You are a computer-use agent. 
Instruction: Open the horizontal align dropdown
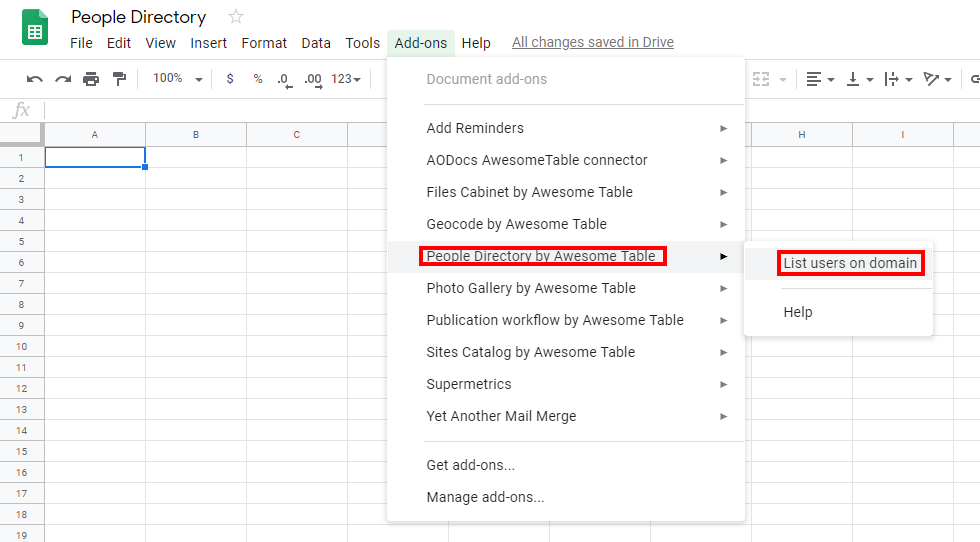click(819, 79)
